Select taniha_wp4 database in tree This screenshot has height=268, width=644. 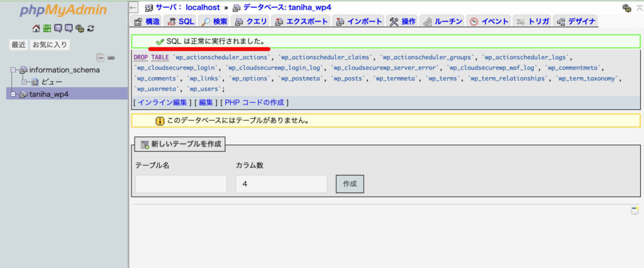click(49, 94)
